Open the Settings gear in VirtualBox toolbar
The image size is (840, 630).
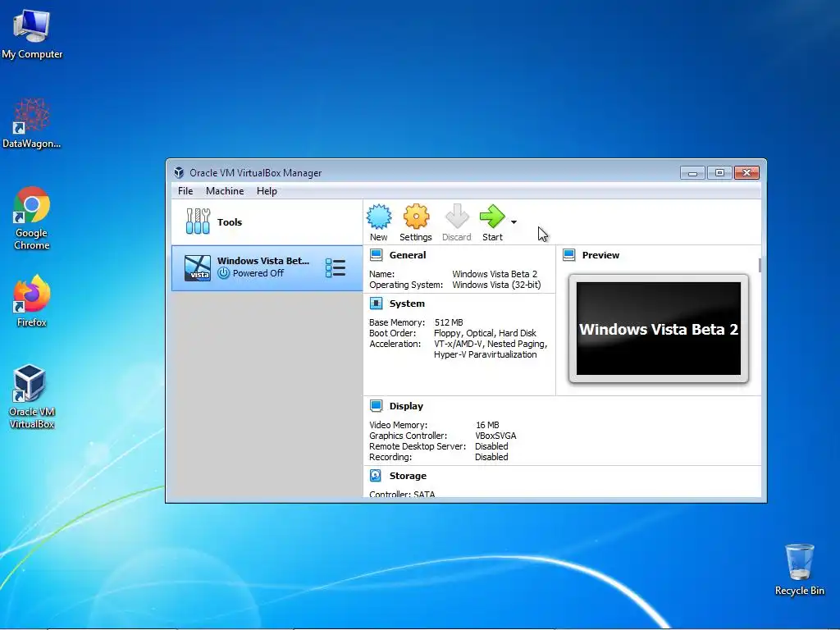(416, 217)
